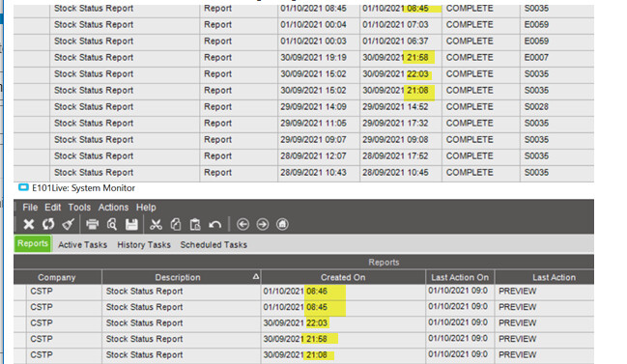627x364 pixels.
Task: Click the Description column header
Action: pyautogui.click(x=178, y=277)
